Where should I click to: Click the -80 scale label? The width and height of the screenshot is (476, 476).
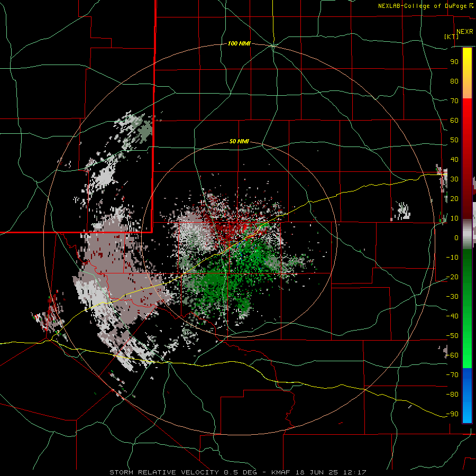coord(452,395)
